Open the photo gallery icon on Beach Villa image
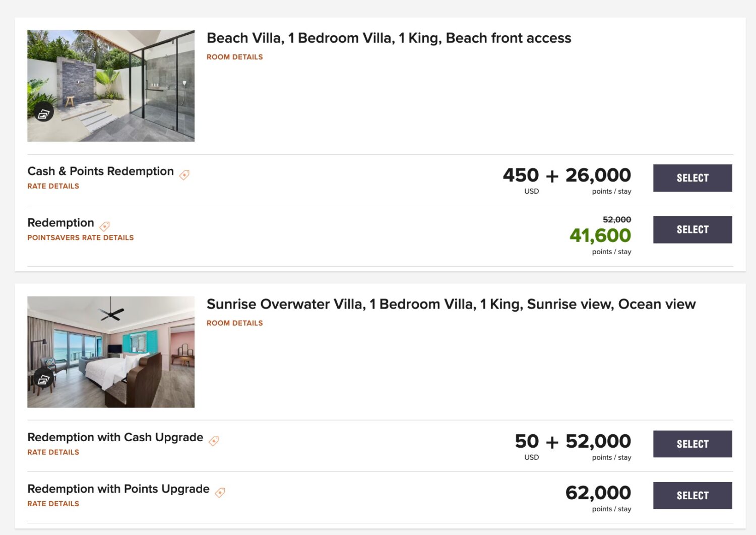This screenshot has height=535, width=756. pos(43,112)
